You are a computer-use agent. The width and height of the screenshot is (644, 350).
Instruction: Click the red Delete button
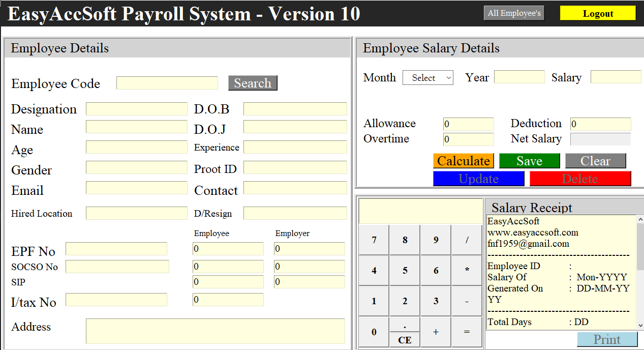tap(580, 179)
